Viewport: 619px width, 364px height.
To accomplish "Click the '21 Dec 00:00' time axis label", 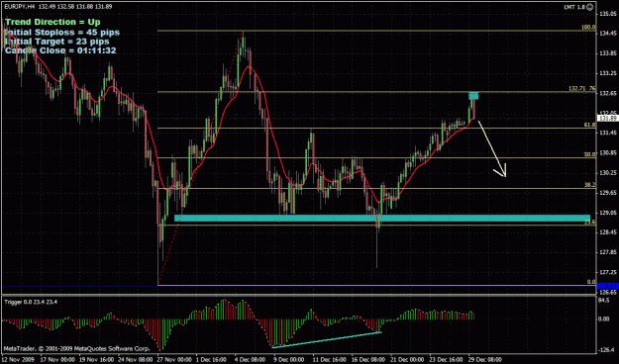I will tap(406, 360).
